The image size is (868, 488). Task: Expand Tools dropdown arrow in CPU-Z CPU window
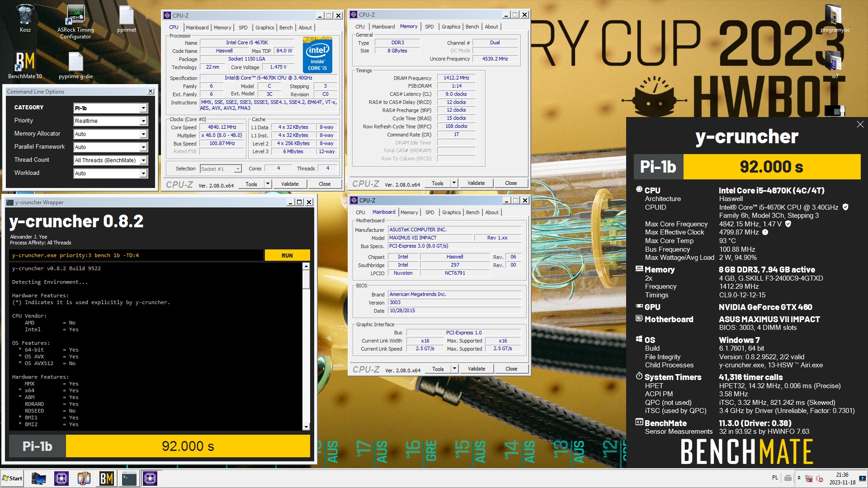pyautogui.click(x=268, y=184)
